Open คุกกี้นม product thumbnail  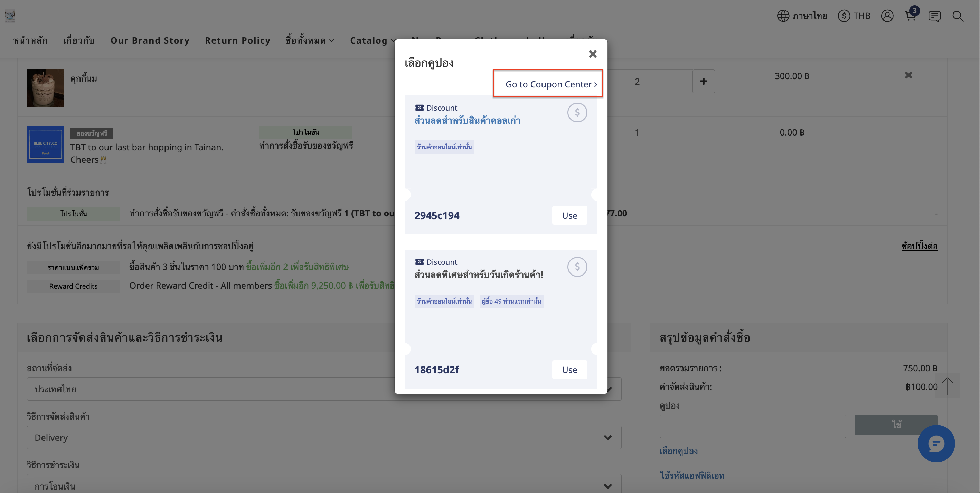(45, 88)
